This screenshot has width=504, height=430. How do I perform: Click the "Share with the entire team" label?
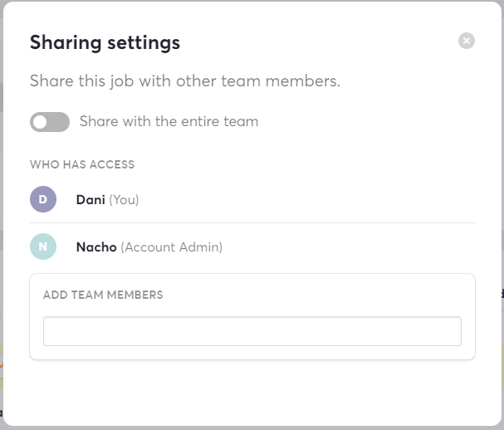(169, 121)
